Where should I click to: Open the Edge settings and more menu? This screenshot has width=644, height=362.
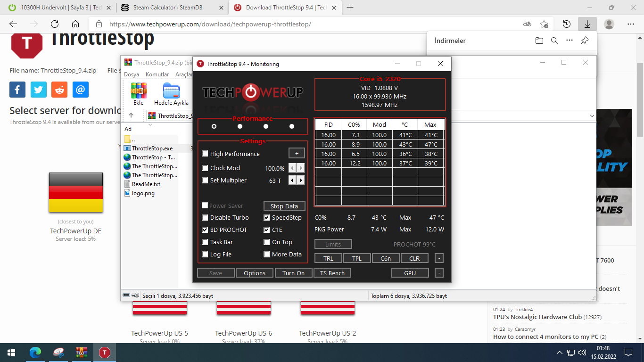pyautogui.click(x=631, y=24)
